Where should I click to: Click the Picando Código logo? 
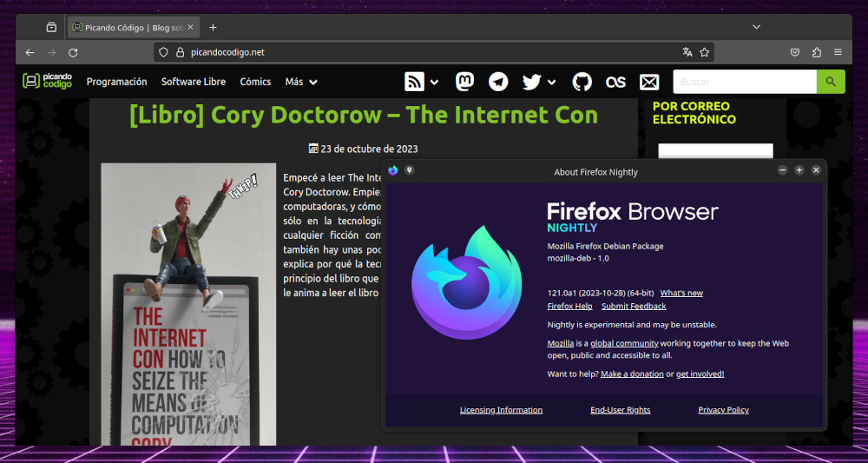tap(47, 81)
